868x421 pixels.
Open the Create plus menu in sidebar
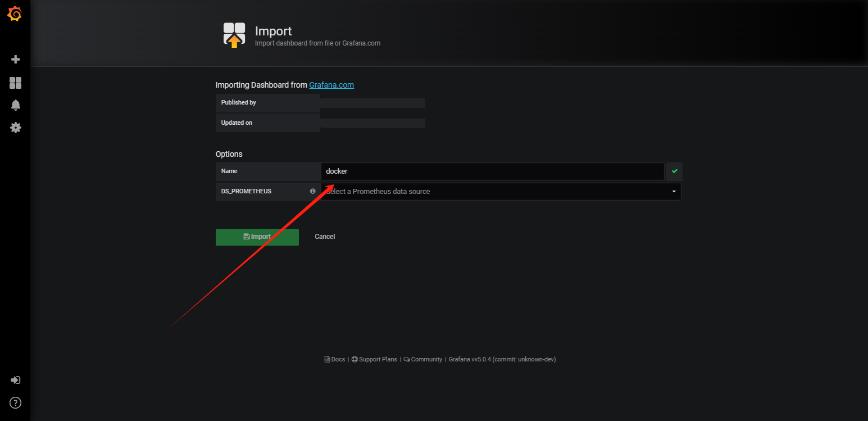coord(16,60)
